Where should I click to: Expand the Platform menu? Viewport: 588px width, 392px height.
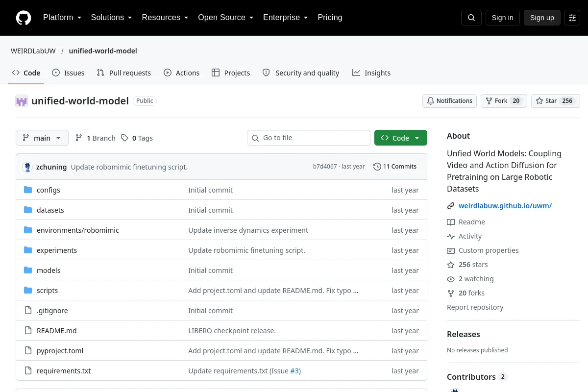(x=62, y=18)
